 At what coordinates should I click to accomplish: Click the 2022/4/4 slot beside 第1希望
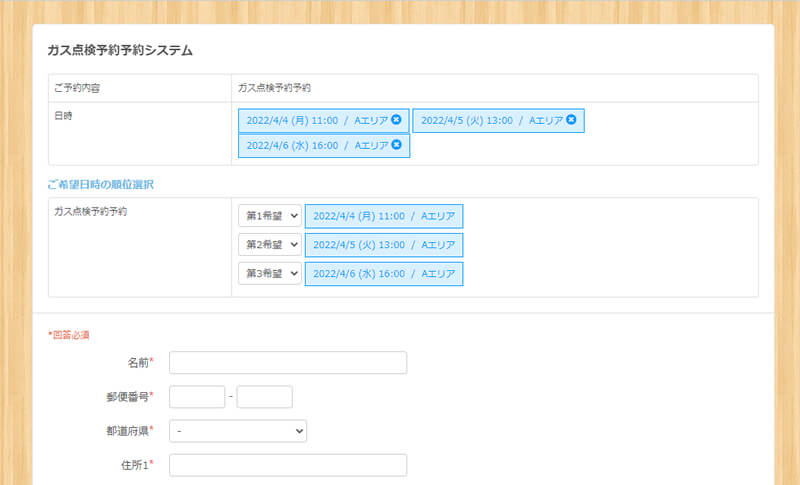coord(384,216)
